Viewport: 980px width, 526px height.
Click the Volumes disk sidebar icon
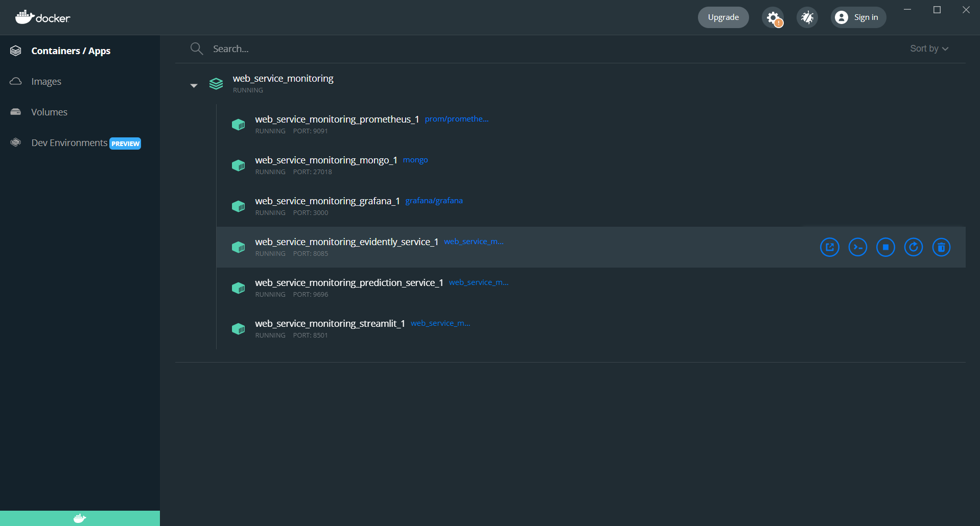click(x=16, y=112)
